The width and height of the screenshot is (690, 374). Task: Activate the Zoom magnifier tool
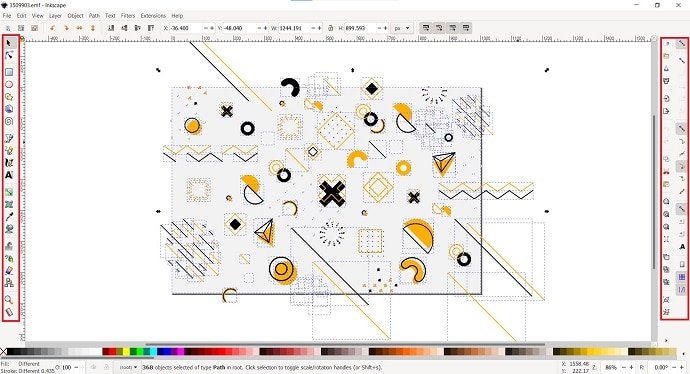(x=9, y=300)
